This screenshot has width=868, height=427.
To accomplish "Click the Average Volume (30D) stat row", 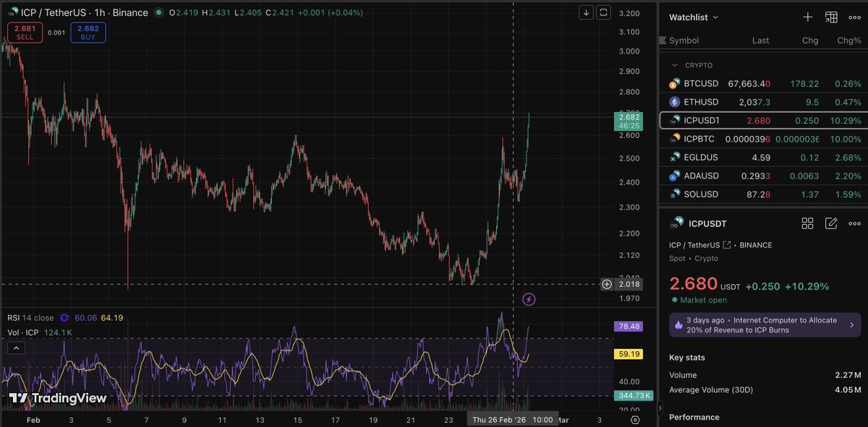I will click(x=765, y=390).
